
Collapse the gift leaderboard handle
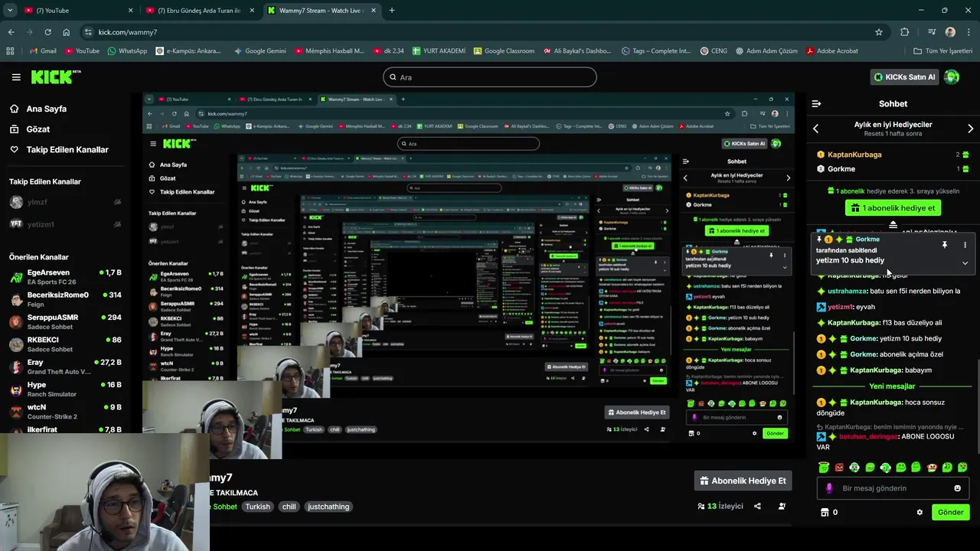point(893,225)
